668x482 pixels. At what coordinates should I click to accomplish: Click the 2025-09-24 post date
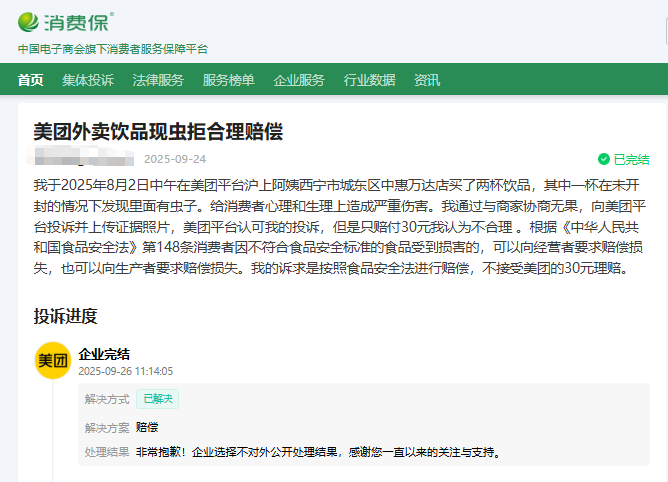[x=175, y=159]
